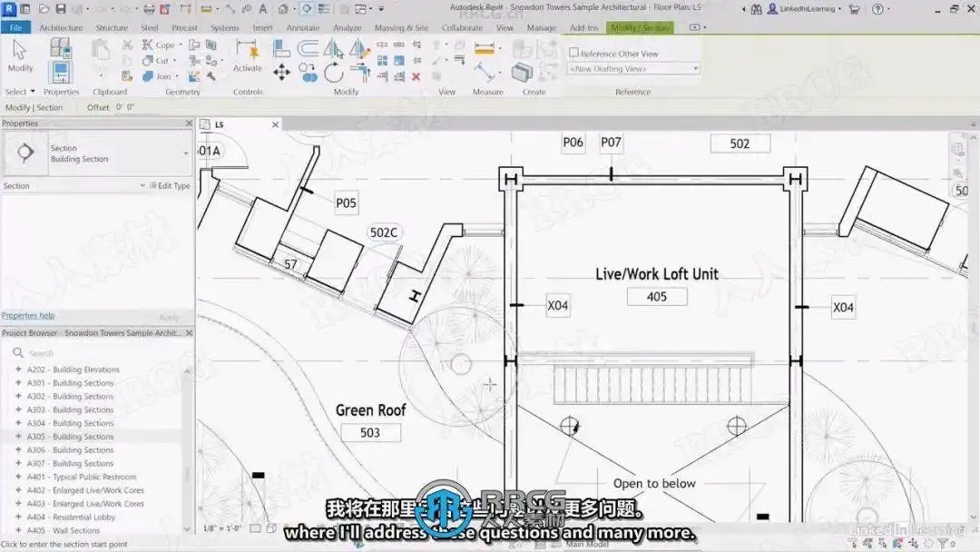Click the Visual Style icon in view control bar
The image size is (980, 552).
271,528
